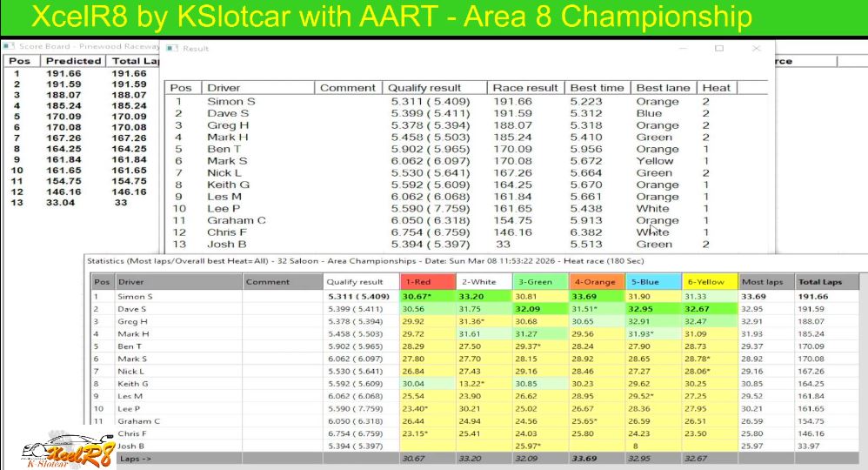Click the Most laps column header
This screenshot has width=868, height=470.
coord(764,282)
